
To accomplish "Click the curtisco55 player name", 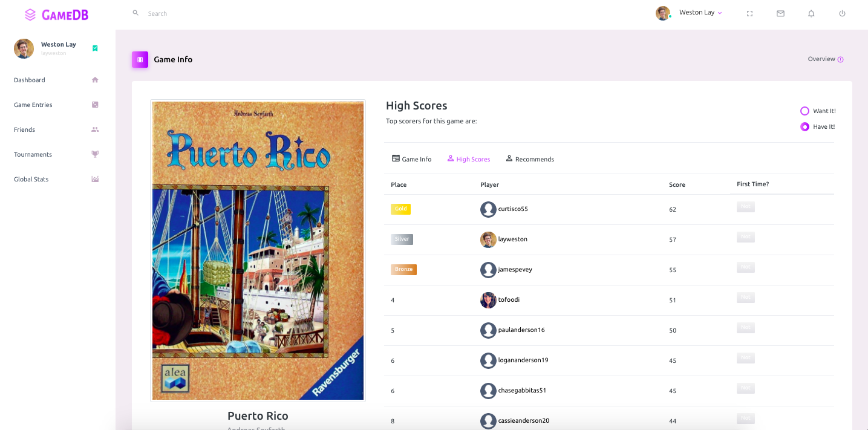I will point(513,209).
